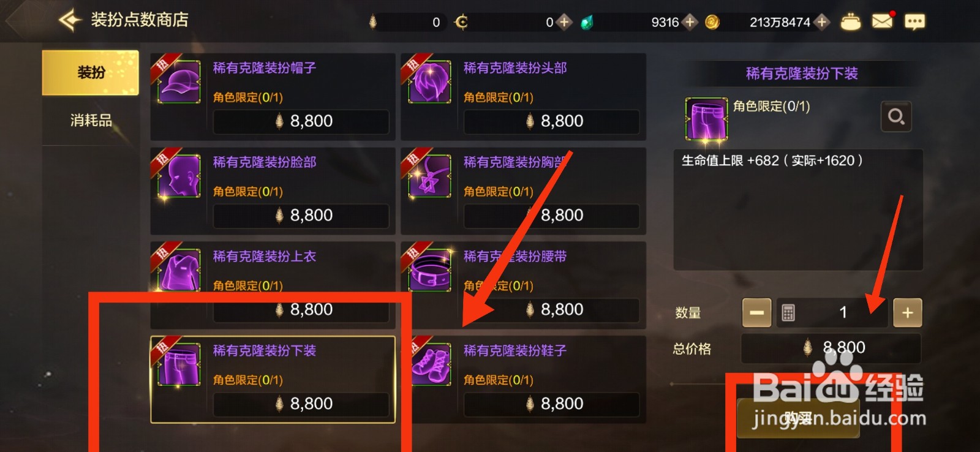Switch to the 消耗品 tab
980x452 pixels.
pos(91,121)
